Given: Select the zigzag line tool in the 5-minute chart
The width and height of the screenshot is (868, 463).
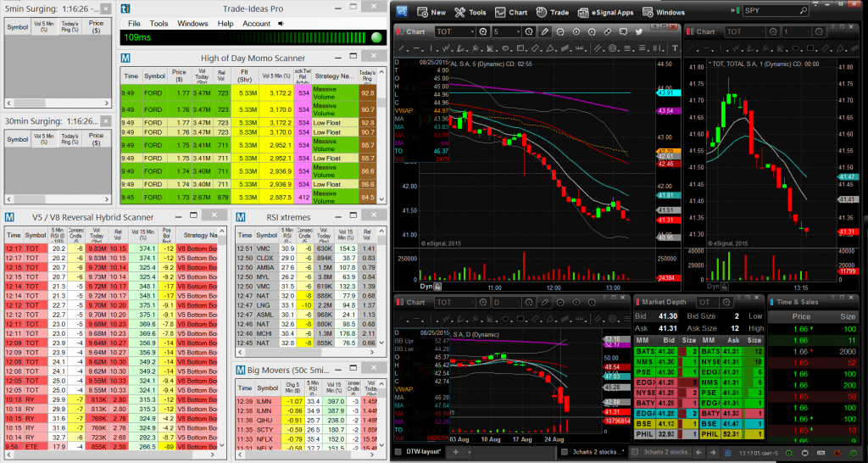Looking at the screenshot, I should coord(446,48).
